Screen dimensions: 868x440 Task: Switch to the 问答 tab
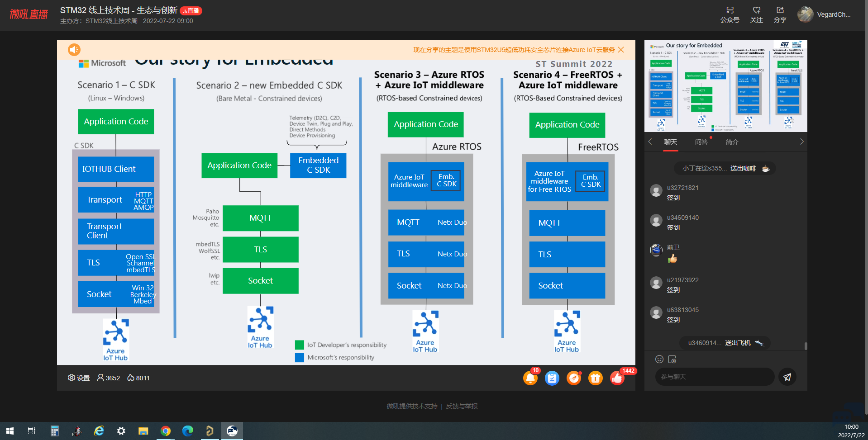(x=701, y=142)
